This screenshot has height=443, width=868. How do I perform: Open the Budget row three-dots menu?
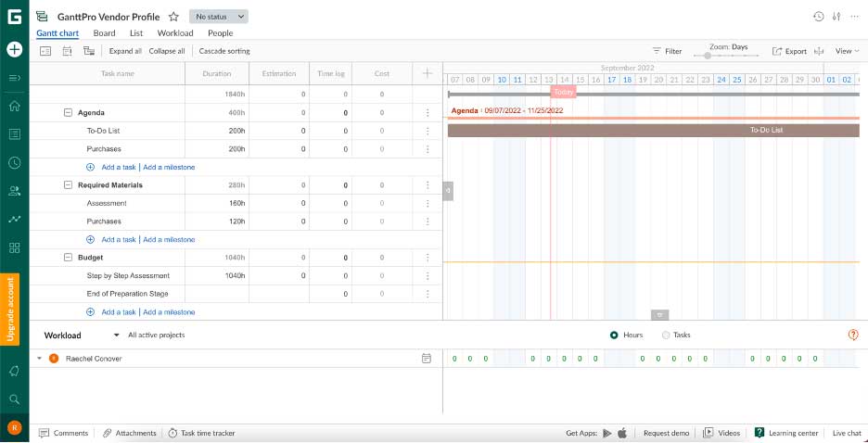[428, 258]
